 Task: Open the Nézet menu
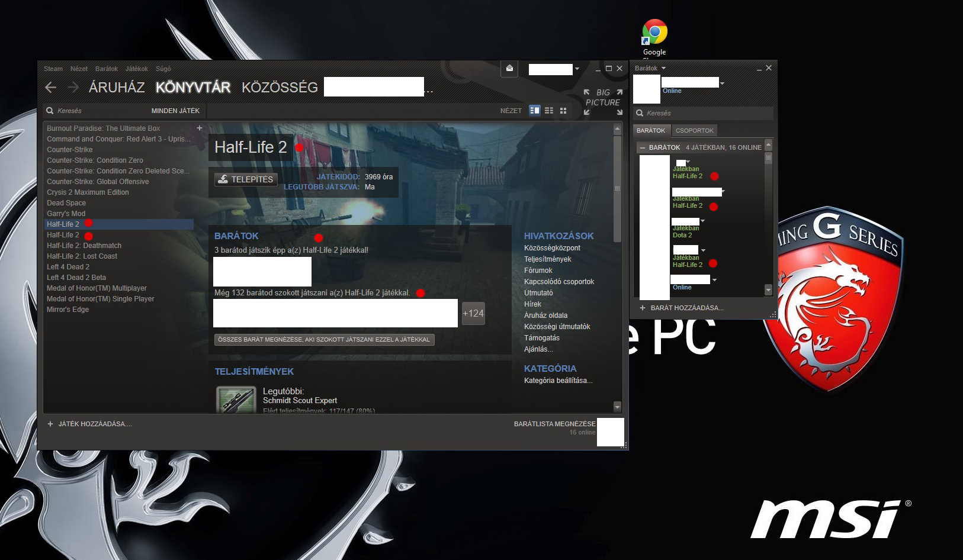[x=79, y=69]
